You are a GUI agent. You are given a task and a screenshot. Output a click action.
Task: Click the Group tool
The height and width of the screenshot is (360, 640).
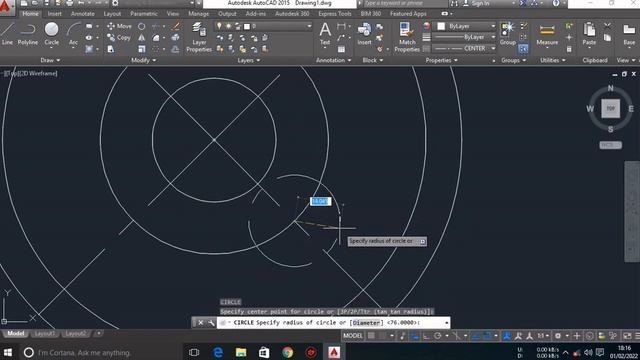point(508,33)
